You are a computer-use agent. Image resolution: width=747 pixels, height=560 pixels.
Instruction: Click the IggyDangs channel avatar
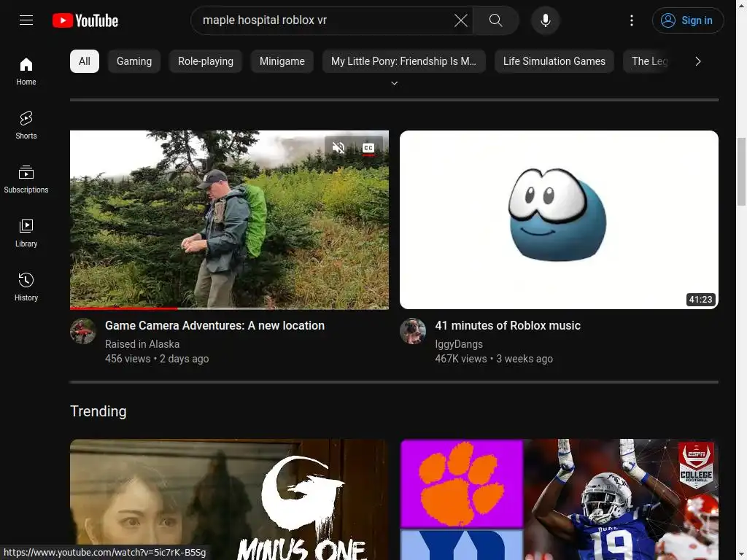tap(413, 331)
